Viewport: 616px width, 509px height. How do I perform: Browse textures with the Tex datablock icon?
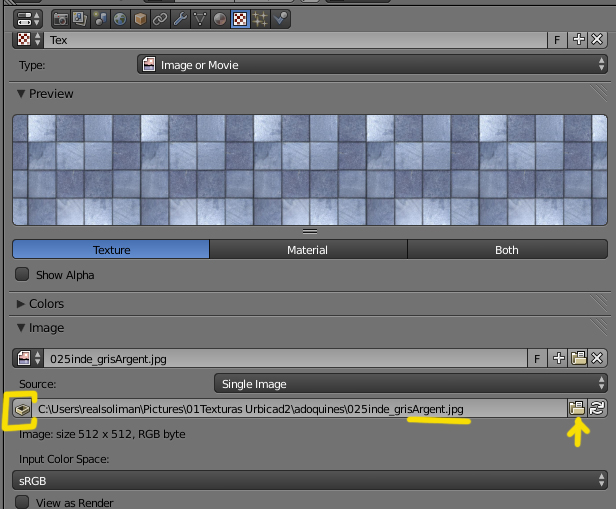(28, 40)
